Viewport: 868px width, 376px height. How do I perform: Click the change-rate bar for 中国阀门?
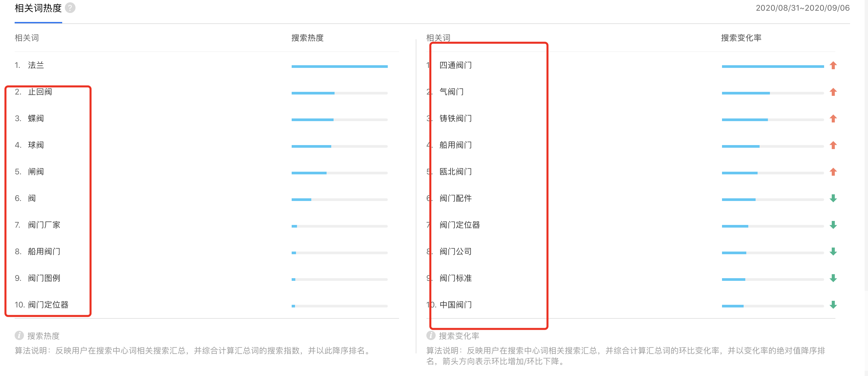(x=773, y=306)
